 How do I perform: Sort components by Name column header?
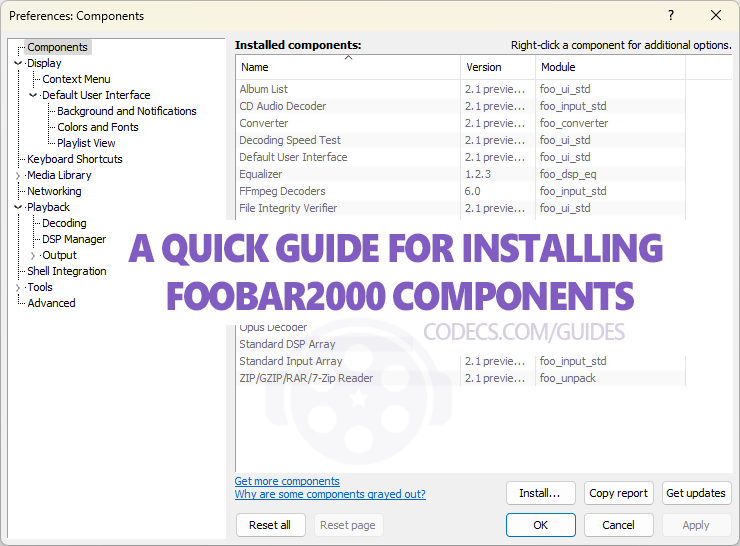pos(348,67)
